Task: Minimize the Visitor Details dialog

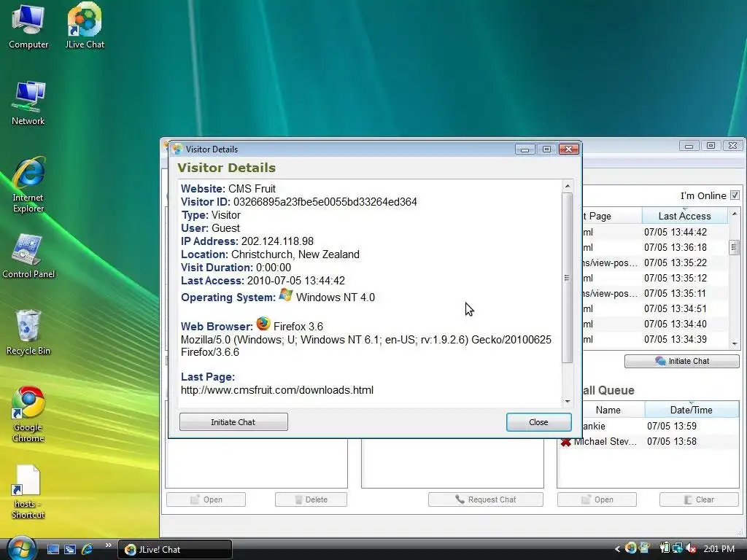Action: tap(525, 149)
